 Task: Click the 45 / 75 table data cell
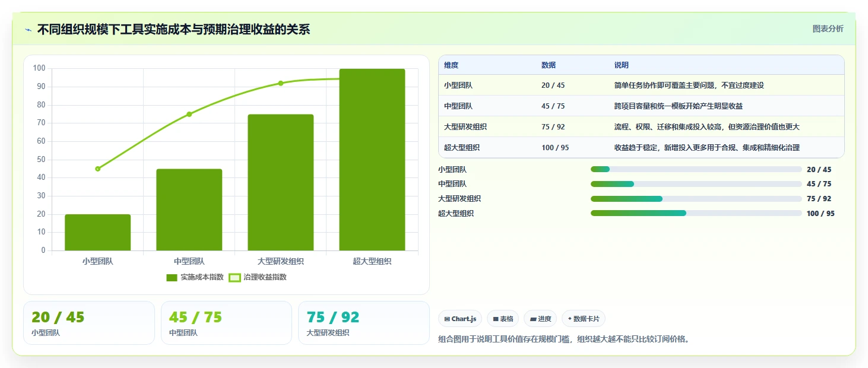pos(553,106)
